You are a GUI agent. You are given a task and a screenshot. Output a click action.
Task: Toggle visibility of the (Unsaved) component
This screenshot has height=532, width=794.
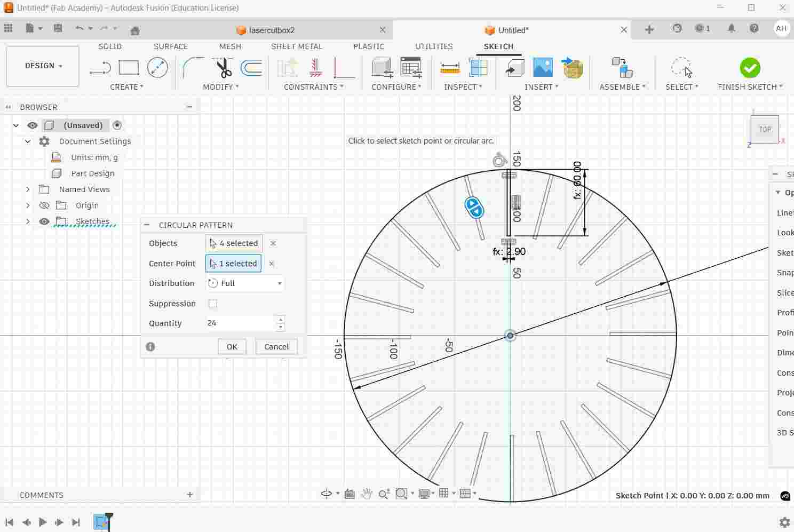click(x=33, y=125)
